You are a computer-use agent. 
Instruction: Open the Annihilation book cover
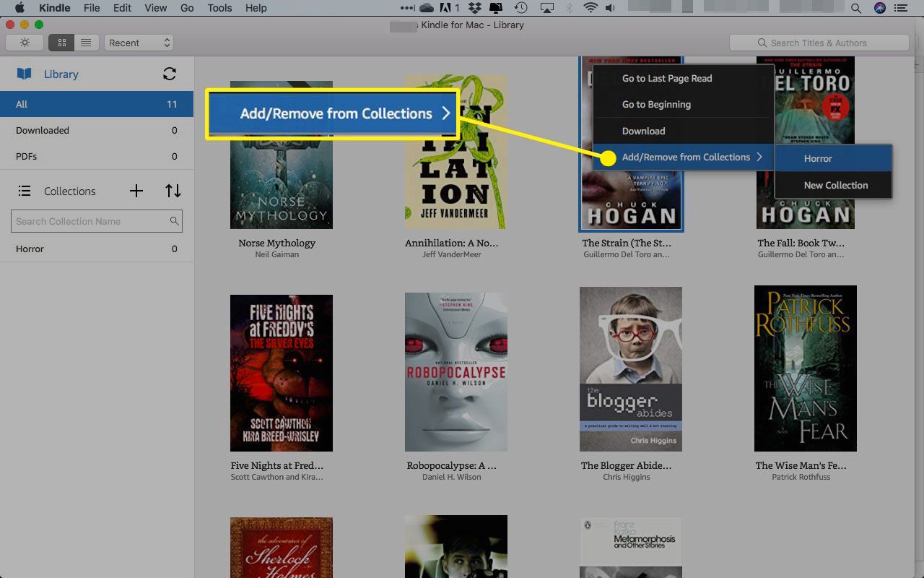click(x=456, y=152)
